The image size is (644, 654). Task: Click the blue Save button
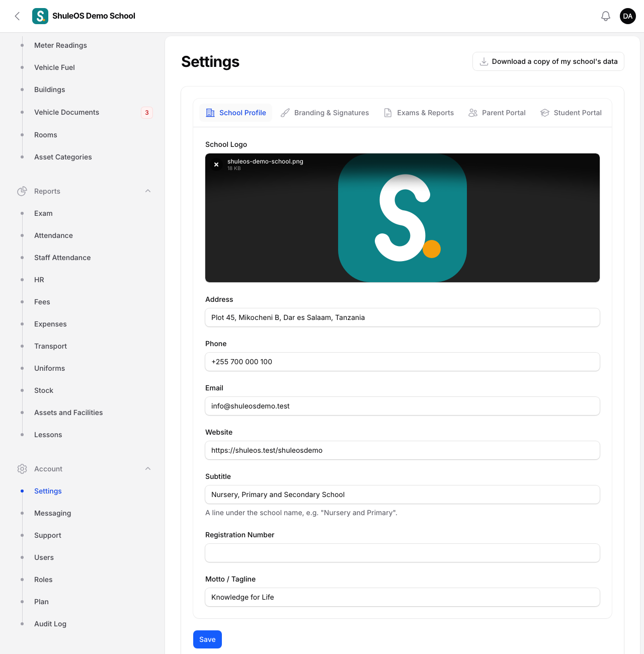point(207,639)
